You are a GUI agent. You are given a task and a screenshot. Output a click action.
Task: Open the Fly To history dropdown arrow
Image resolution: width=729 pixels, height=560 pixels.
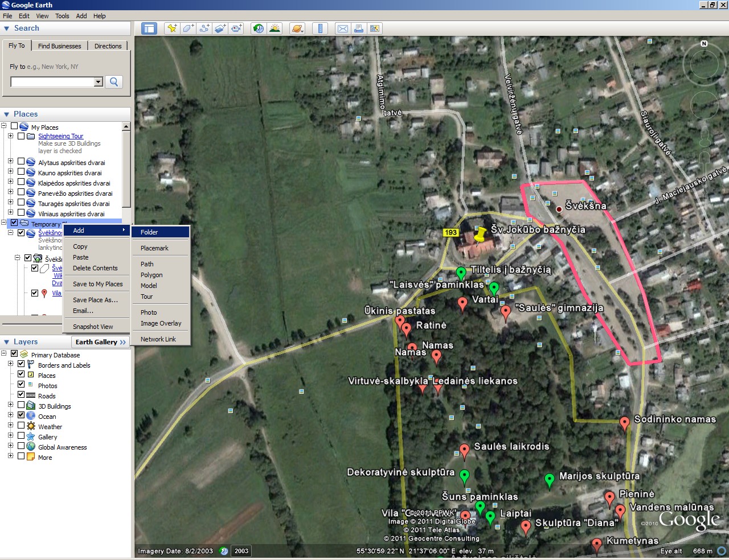[98, 82]
